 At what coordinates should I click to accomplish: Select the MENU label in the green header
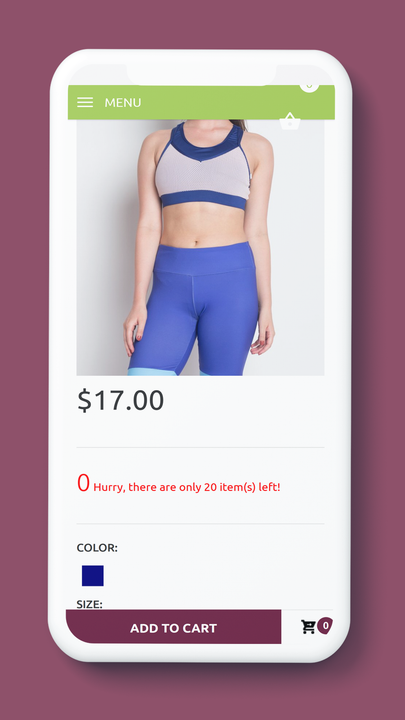(123, 102)
